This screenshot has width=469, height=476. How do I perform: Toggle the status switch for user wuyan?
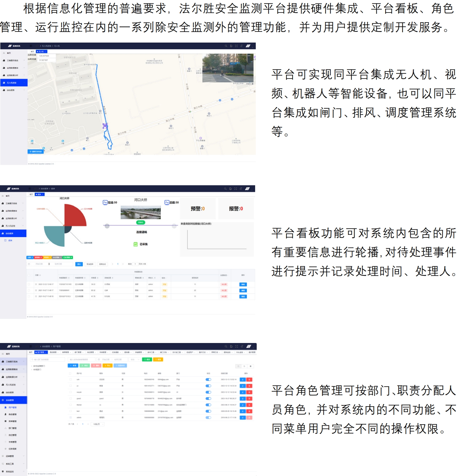click(x=208, y=392)
